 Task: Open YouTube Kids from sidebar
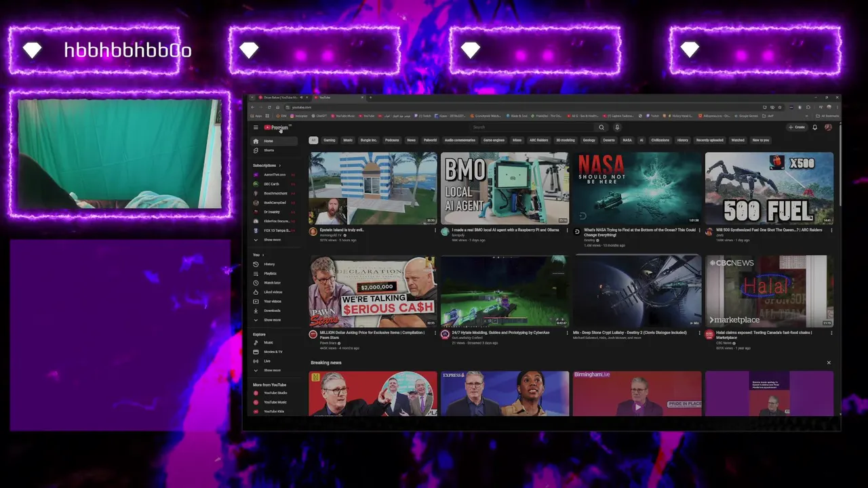pos(274,411)
